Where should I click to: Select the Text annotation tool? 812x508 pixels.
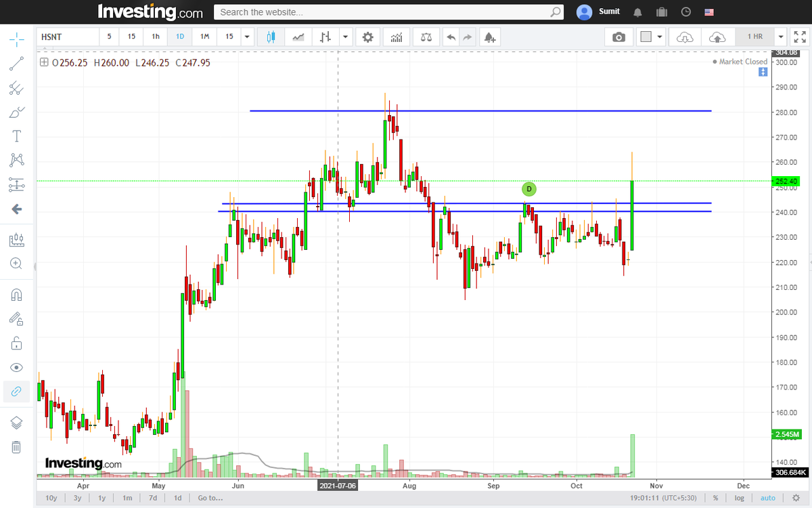point(16,136)
